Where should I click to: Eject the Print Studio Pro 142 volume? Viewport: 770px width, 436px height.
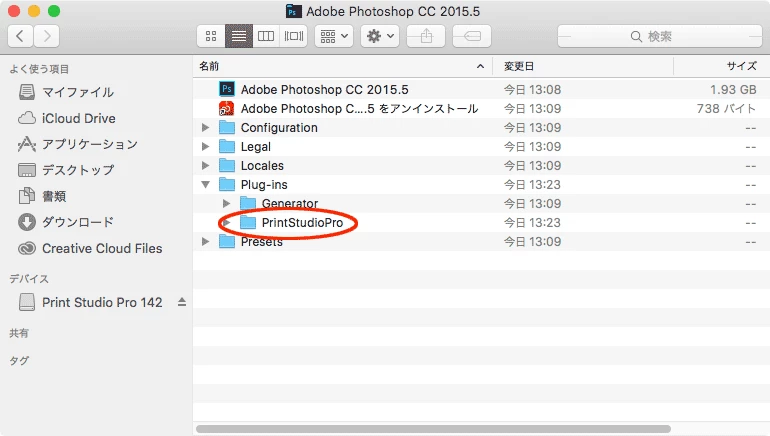[x=182, y=302]
